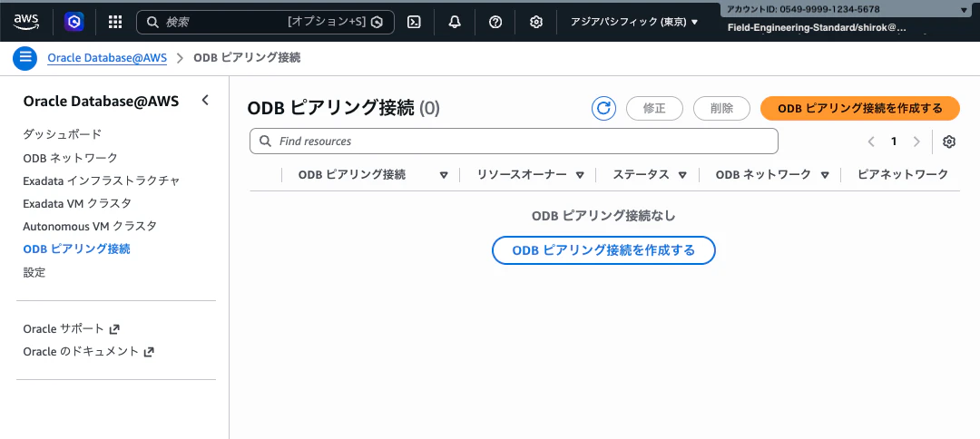Click the search magnifier in top bar
Viewport: 980px width, 439px height.
pos(152,22)
